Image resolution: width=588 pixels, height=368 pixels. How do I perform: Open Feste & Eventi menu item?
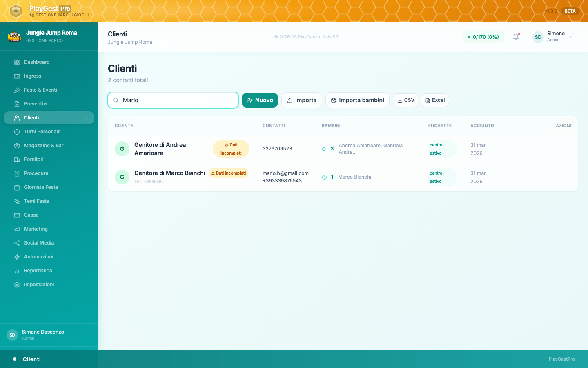coord(40,90)
